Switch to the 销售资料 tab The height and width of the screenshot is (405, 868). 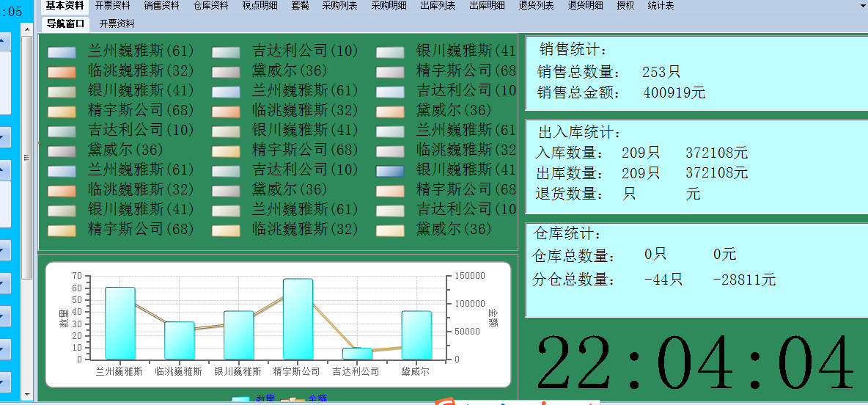click(161, 6)
